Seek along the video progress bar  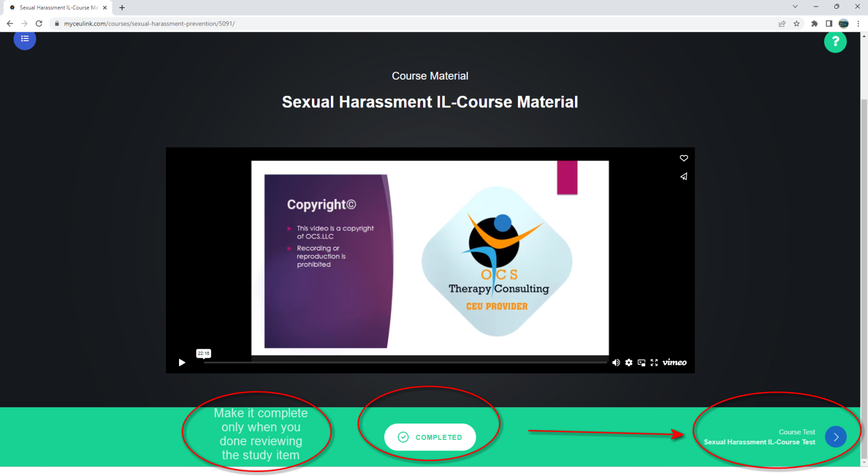click(x=405, y=363)
